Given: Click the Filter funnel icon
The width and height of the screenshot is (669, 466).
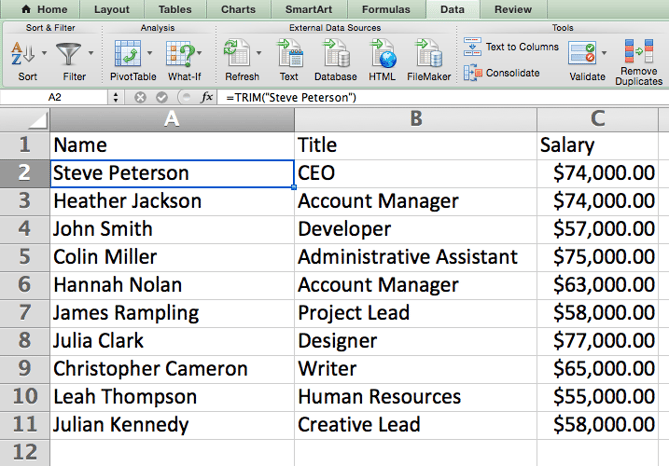Looking at the screenshot, I should [69, 53].
